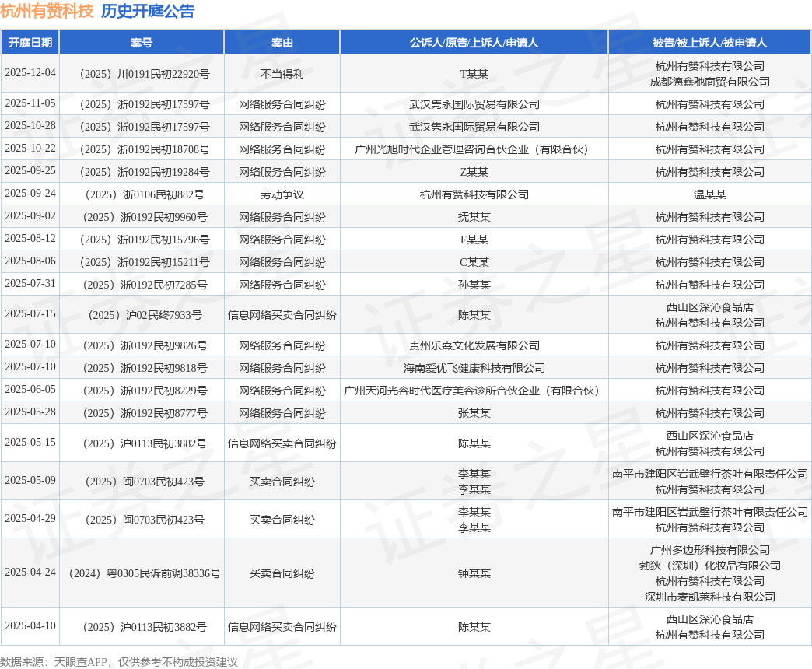Select case number 浙0192民初15796号
812x669 pixels.
click(145, 240)
